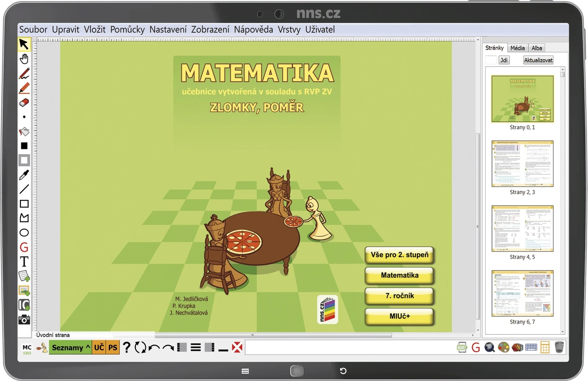Select the hand pan tool
The image size is (588, 381).
pos(24,59)
